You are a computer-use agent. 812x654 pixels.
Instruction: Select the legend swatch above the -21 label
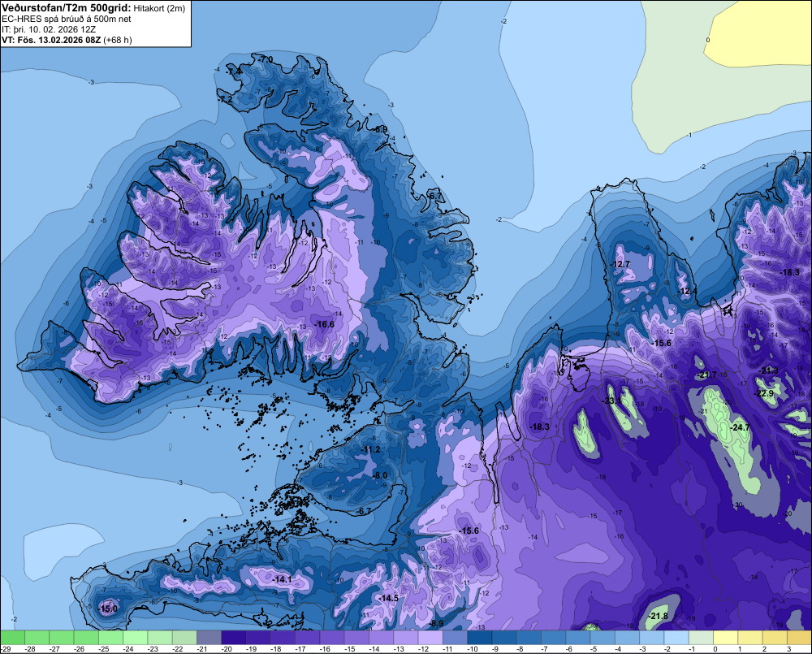pos(209,637)
